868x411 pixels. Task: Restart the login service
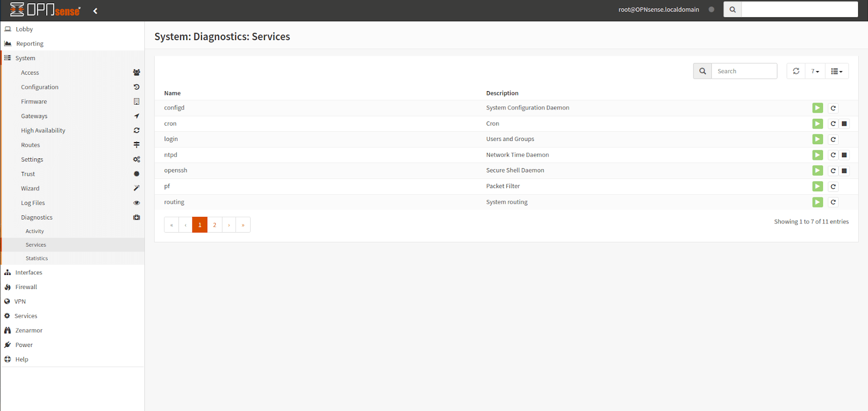(833, 139)
